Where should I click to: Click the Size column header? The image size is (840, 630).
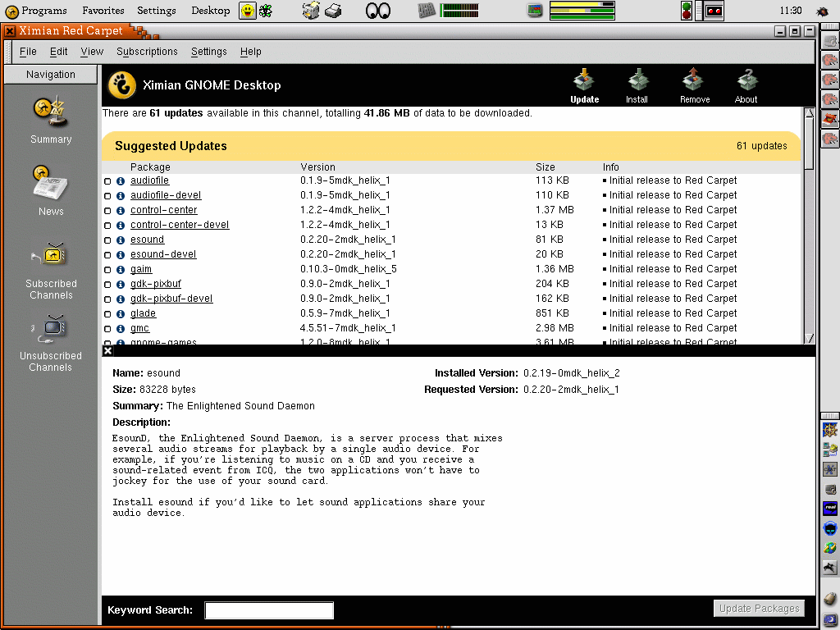click(546, 167)
